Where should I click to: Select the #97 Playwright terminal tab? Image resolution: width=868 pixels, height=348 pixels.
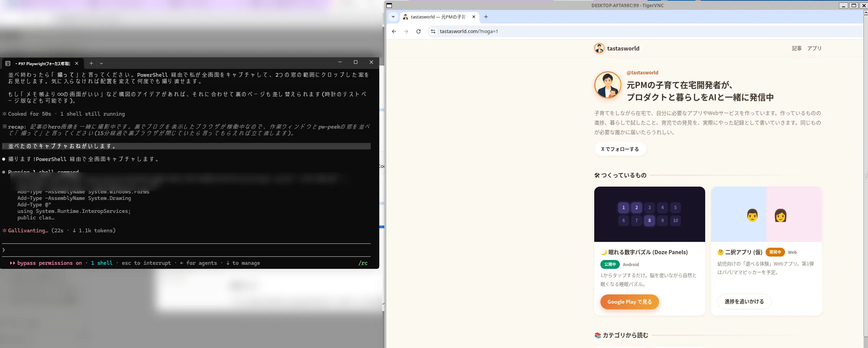tap(43, 63)
